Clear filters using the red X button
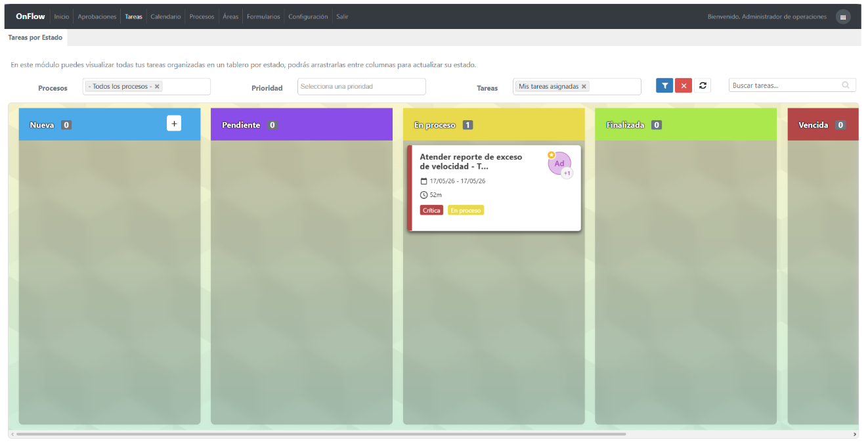 tap(684, 85)
